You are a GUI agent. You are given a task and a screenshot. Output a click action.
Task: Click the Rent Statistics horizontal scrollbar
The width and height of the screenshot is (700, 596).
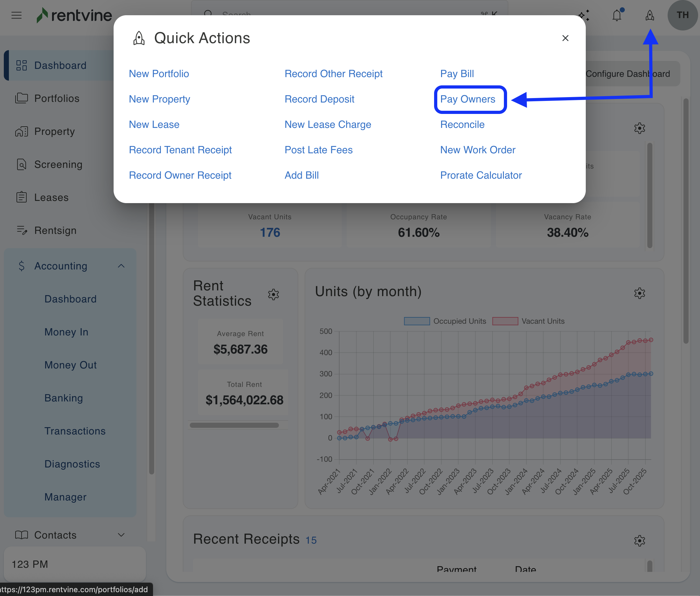pyautogui.click(x=234, y=425)
